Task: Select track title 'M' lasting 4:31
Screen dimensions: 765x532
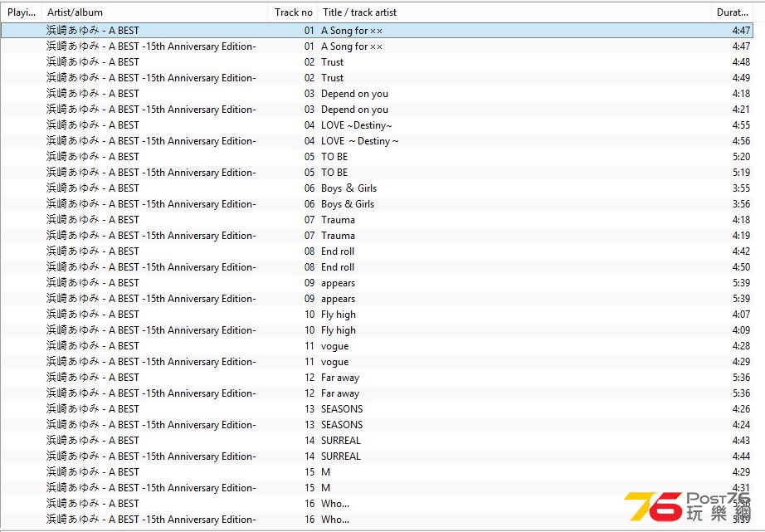Action: 326,488
